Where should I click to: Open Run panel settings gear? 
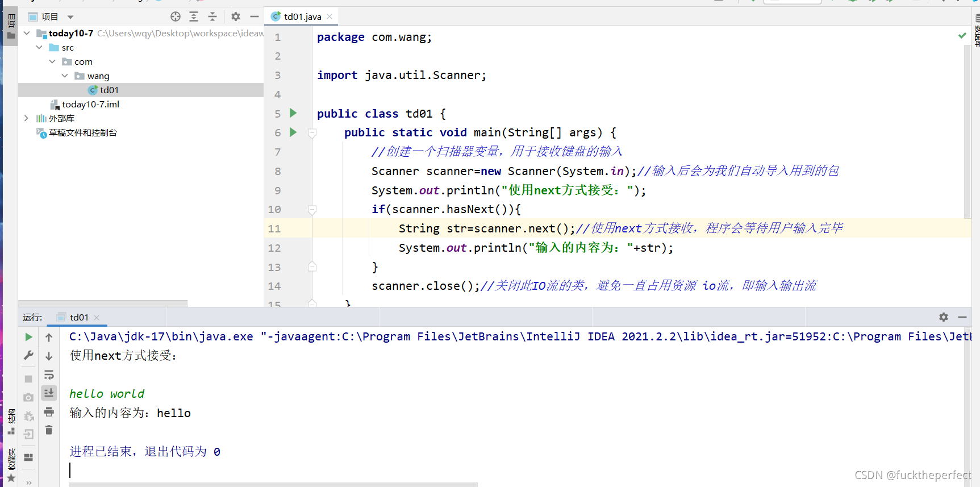pyautogui.click(x=944, y=317)
